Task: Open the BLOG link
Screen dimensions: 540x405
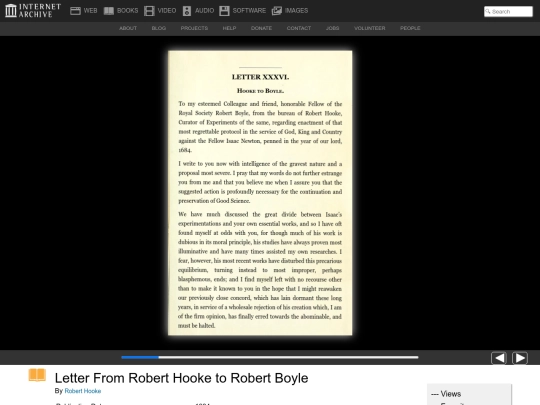Action: pyautogui.click(x=159, y=28)
